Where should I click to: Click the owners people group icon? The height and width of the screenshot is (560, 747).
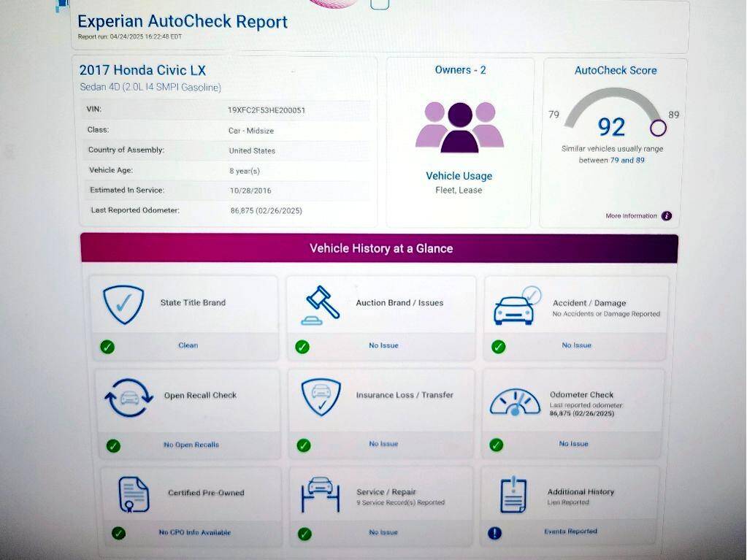tap(460, 127)
